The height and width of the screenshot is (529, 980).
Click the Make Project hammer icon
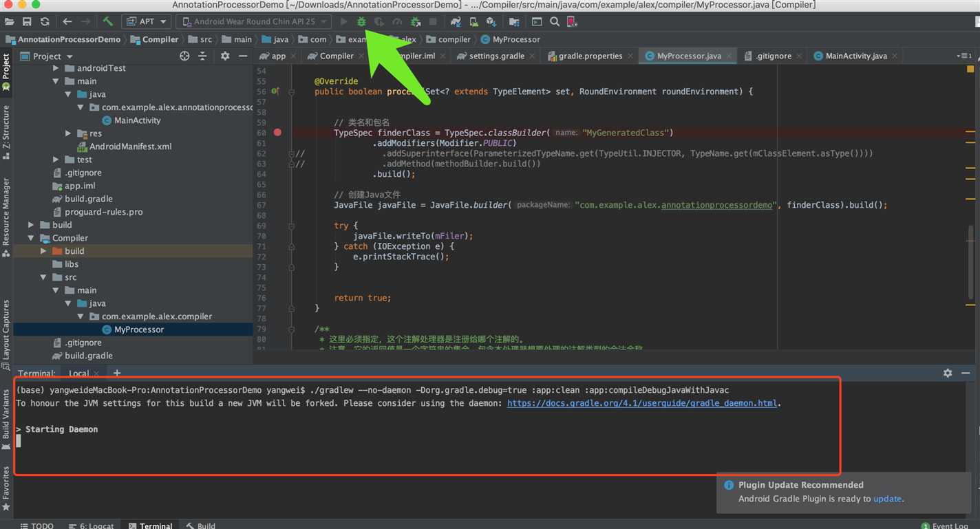108,22
